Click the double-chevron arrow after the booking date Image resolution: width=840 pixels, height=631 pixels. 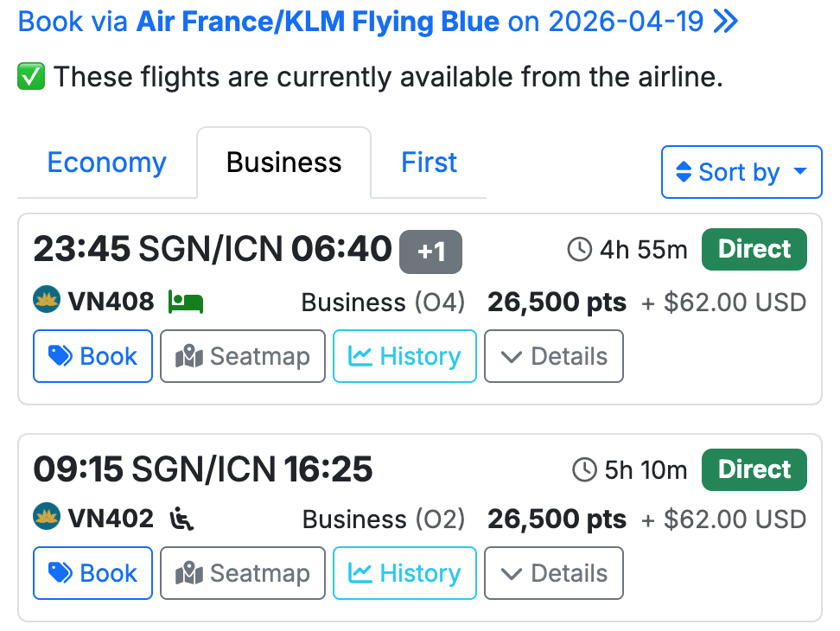pyautogui.click(x=726, y=22)
